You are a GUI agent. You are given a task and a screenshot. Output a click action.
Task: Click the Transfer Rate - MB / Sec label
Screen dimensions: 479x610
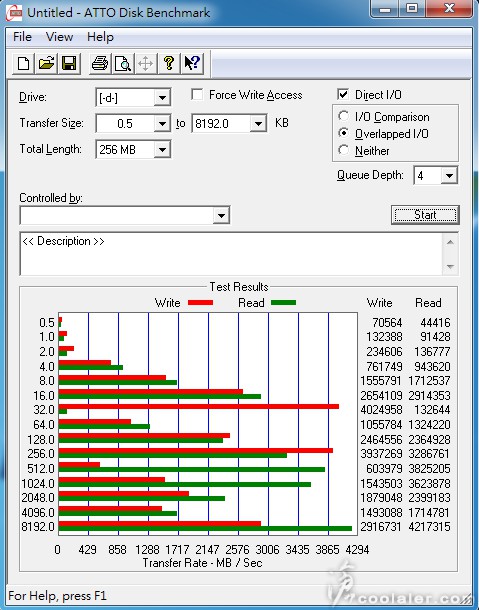click(202, 563)
